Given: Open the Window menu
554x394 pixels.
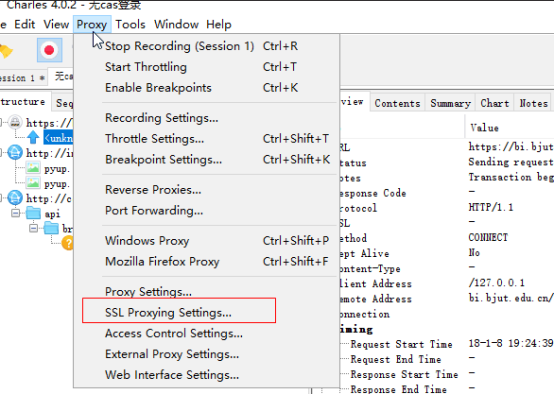Looking at the screenshot, I should (176, 24).
